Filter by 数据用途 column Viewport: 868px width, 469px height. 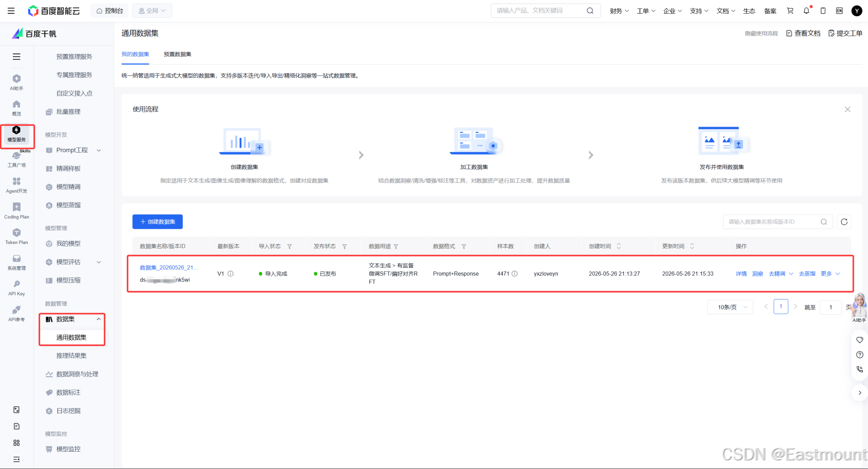click(x=396, y=247)
